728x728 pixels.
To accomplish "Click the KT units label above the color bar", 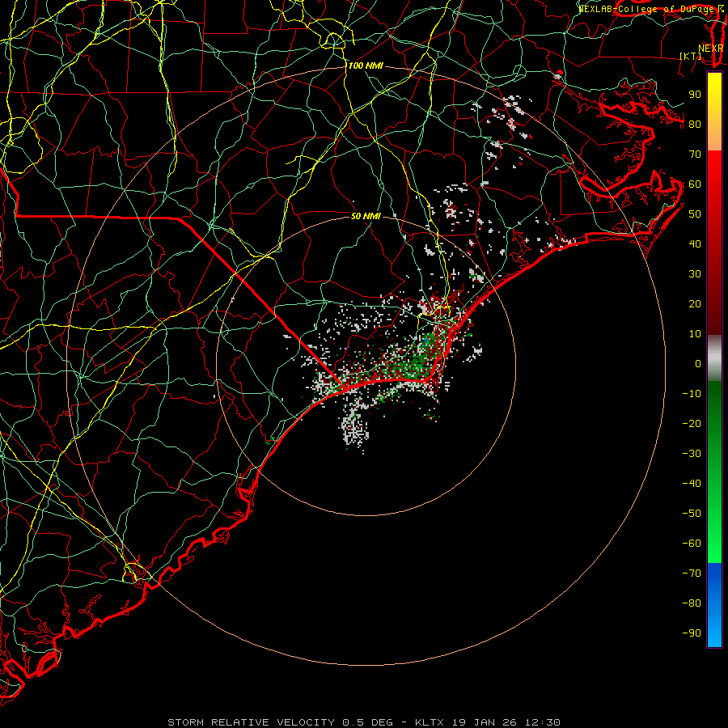I will click(691, 56).
